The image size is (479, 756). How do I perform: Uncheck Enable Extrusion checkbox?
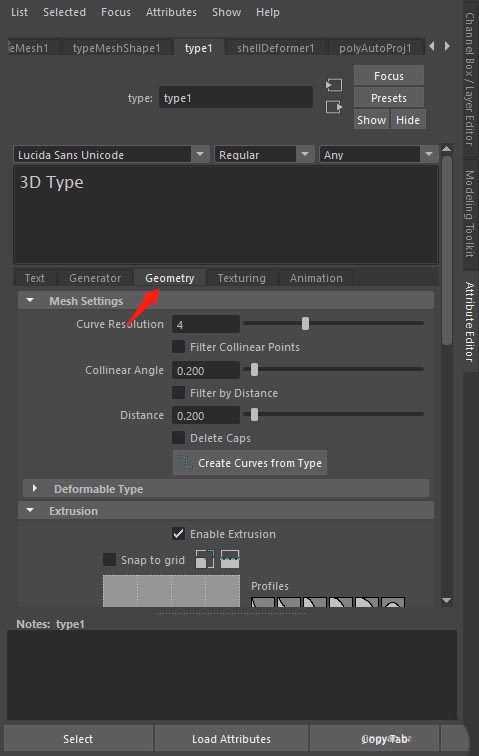pos(178,534)
